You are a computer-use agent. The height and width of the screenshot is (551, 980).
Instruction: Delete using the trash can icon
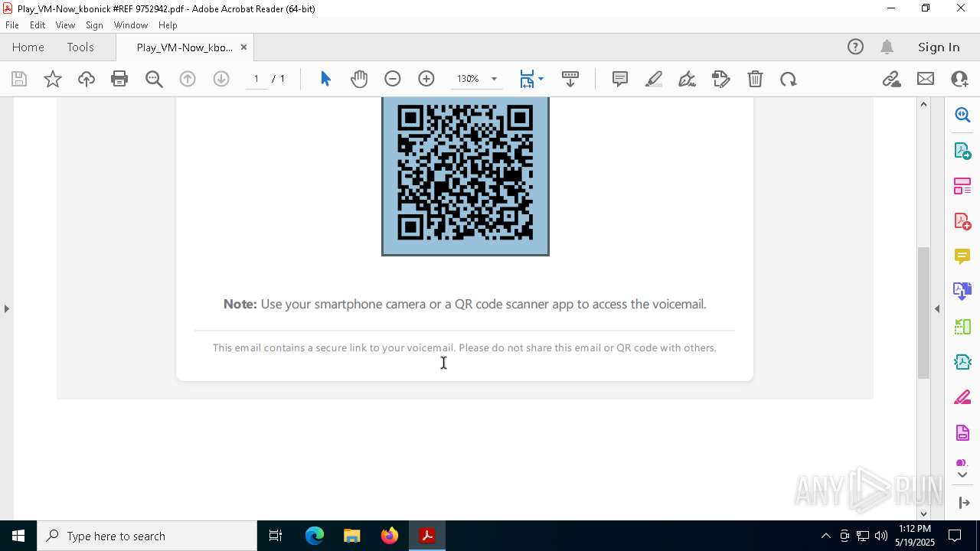pyautogui.click(x=755, y=79)
